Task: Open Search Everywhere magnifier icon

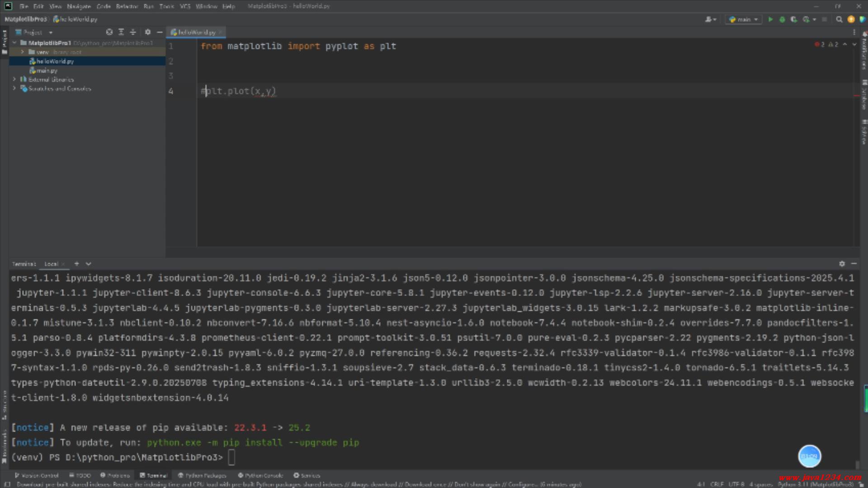Action: pos(839,19)
